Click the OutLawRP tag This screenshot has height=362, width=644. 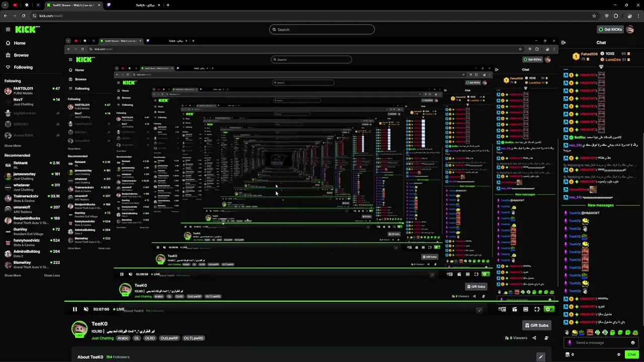[x=169, y=338]
